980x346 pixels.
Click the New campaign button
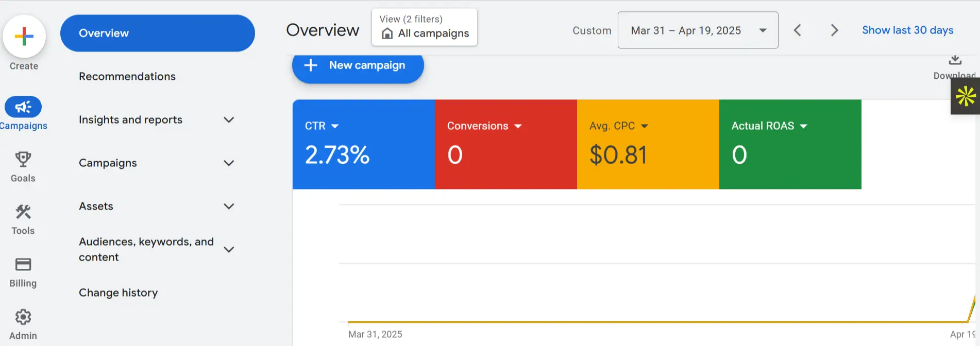[358, 66]
